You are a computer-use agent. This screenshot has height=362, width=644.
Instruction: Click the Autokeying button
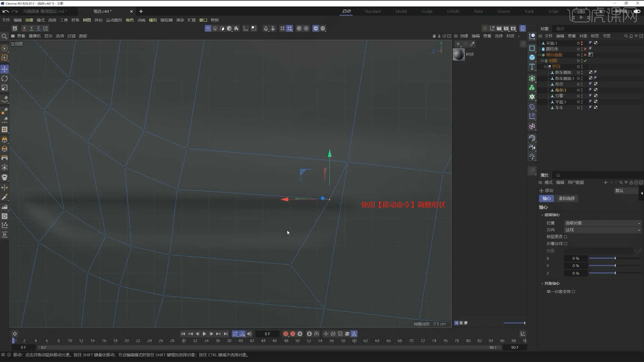[293, 334]
